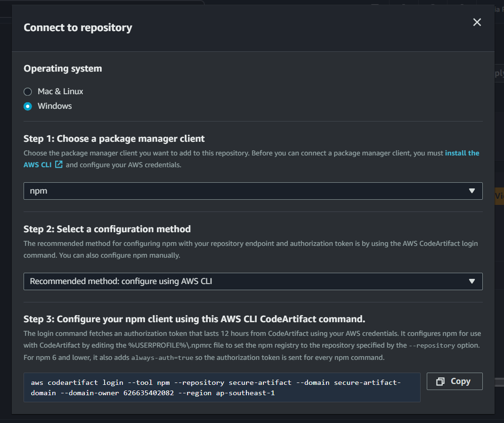Open the install the AWS CLI link
Screen dimensions: 504x423
tap(462, 153)
